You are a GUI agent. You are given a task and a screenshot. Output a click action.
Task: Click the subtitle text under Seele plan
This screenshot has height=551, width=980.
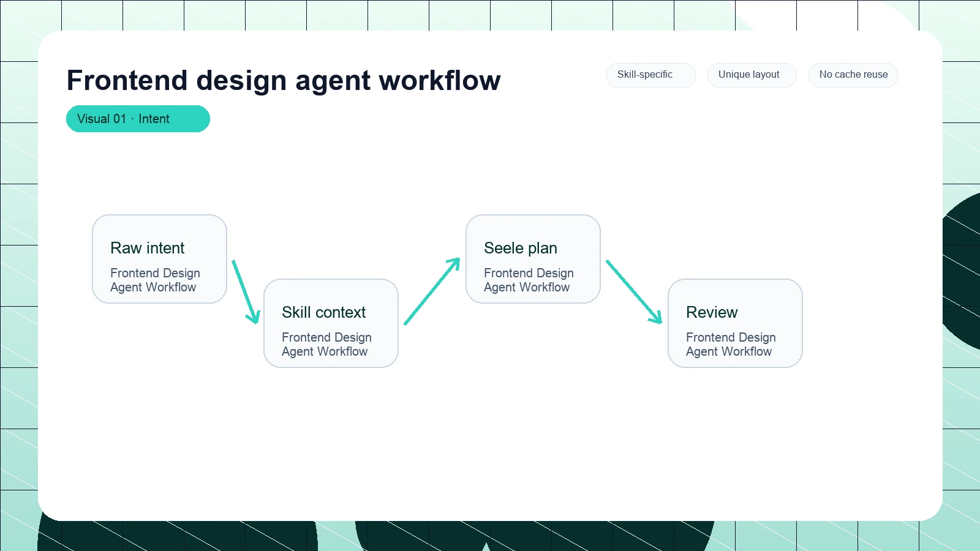[x=529, y=280]
